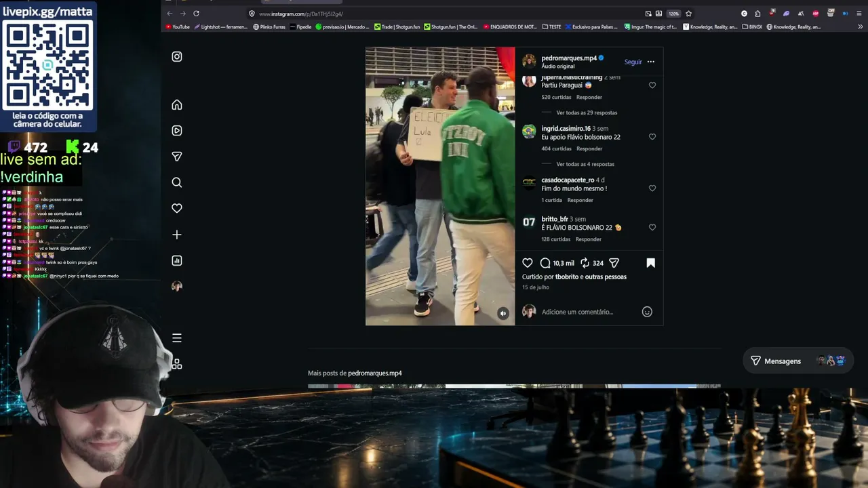Image resolution: width=868 pixels, height=488 pixels.
Task: Like the juparra.elastictraining comment
Action: pos(652,85)
